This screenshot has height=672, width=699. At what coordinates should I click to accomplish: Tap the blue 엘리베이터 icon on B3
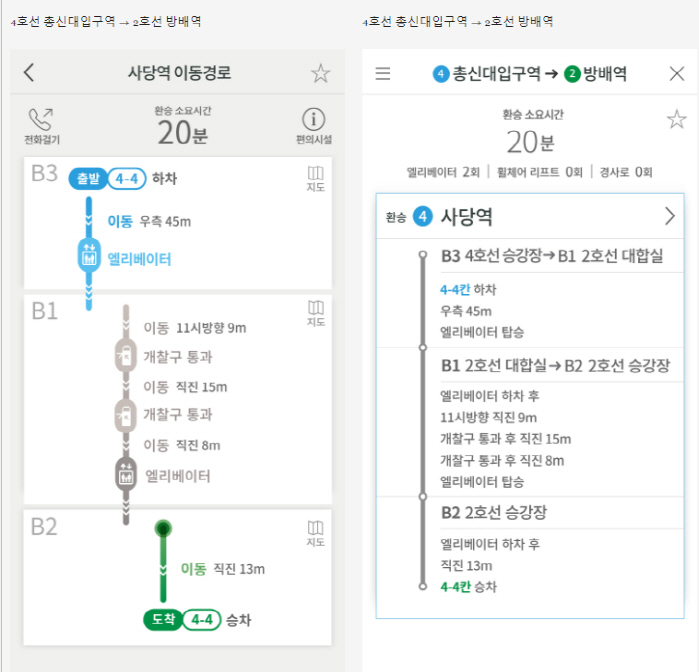tap(89, 256)
